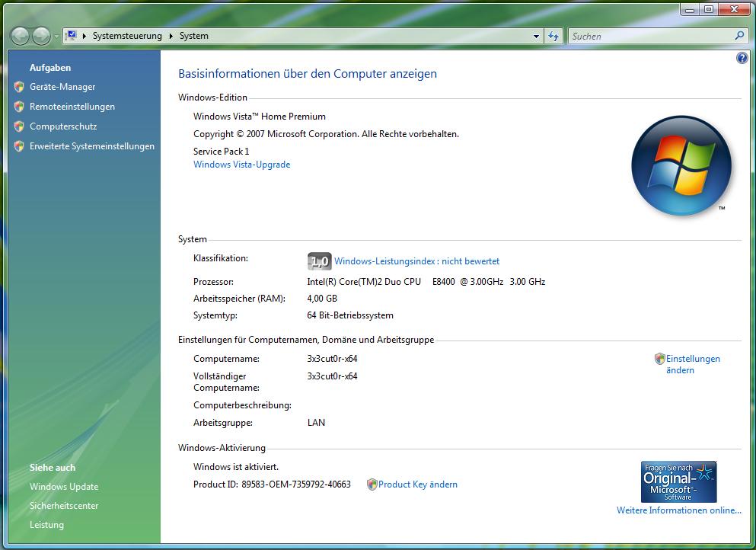This screenshot has width=756, height=550.
Task: Click the Windows Vista logo orb
Action: 681,165
